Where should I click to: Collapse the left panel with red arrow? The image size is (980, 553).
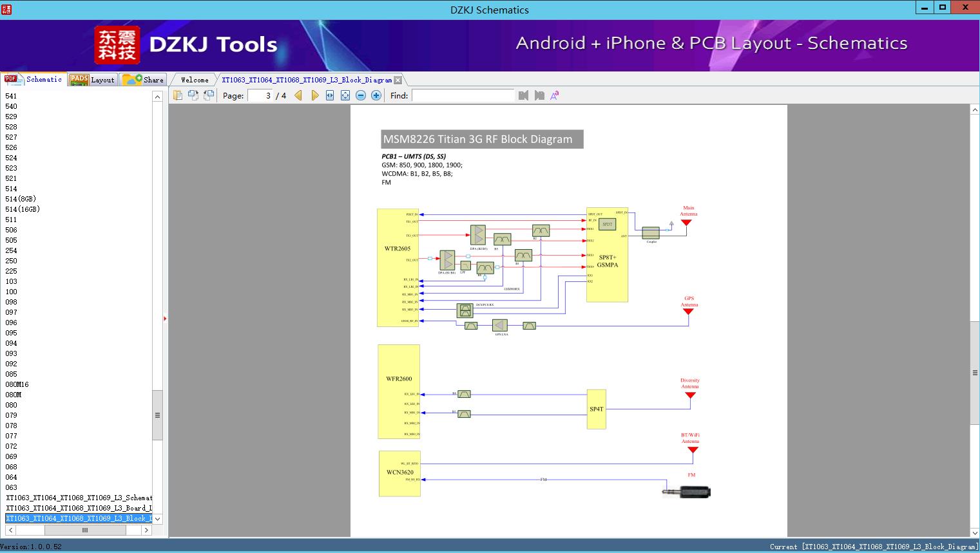tap(165, 319)
